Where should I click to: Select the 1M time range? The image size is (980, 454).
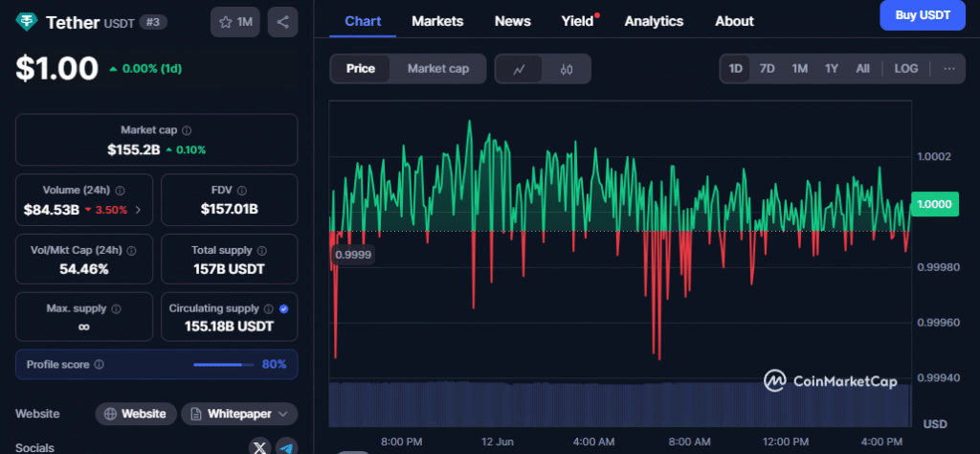coord(799,69)
